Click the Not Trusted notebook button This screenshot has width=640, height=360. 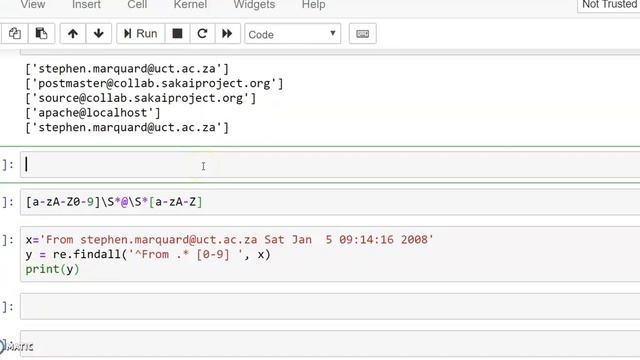tap(609, 5)
